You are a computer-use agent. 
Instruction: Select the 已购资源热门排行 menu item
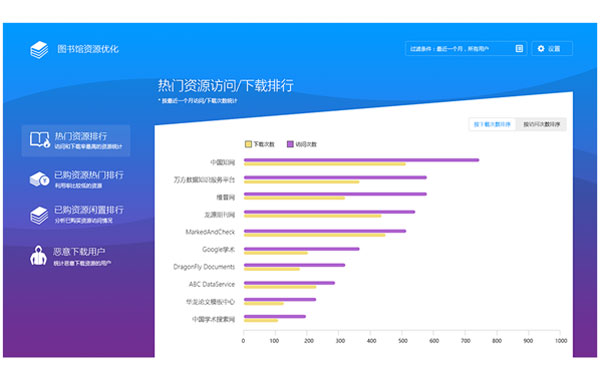tap(77, 179)
